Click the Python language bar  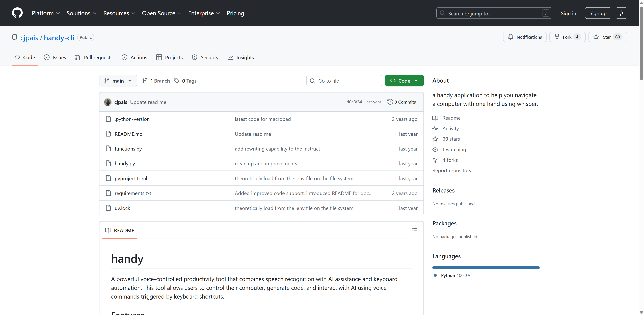pos(486,268)
